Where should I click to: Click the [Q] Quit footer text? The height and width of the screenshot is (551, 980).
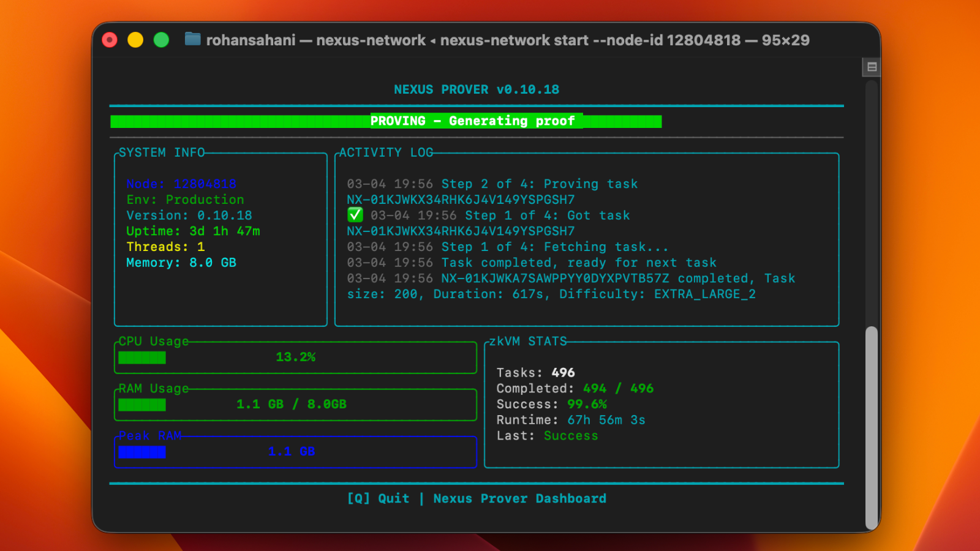pos(378,498)
